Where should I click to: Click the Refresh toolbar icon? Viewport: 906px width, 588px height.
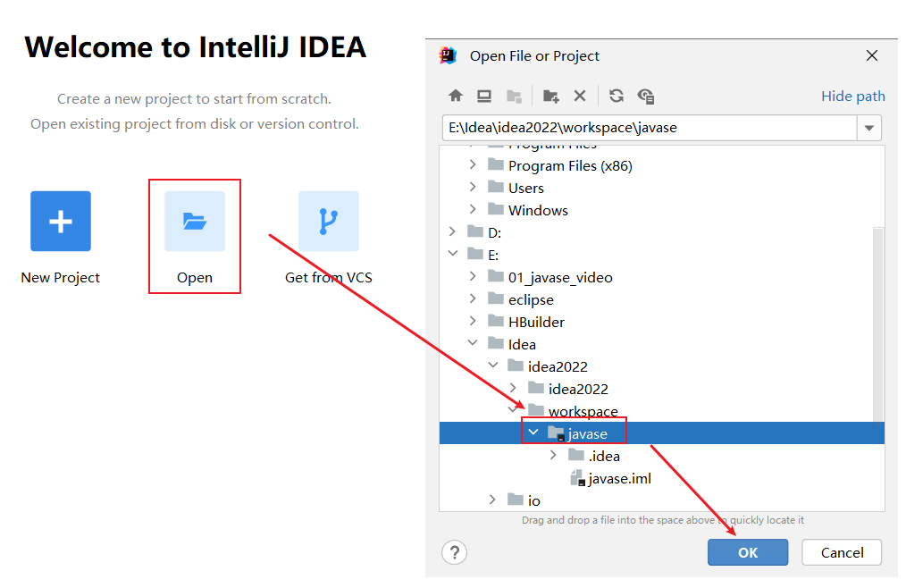[x=617, y=96]
